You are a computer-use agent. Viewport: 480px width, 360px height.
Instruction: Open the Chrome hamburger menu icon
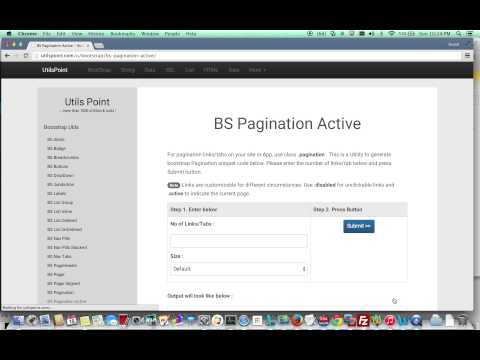coord(467,56)
